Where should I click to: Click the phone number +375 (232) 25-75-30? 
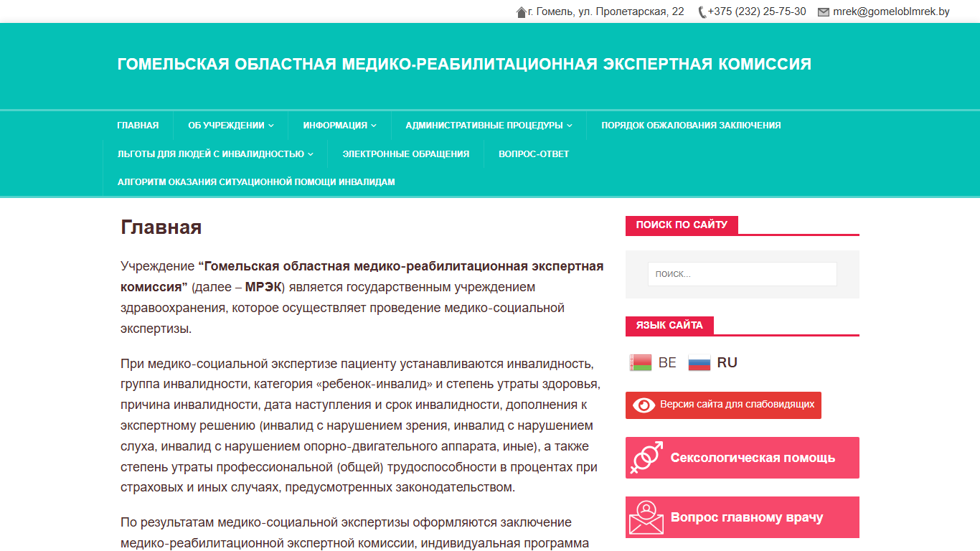757,11
